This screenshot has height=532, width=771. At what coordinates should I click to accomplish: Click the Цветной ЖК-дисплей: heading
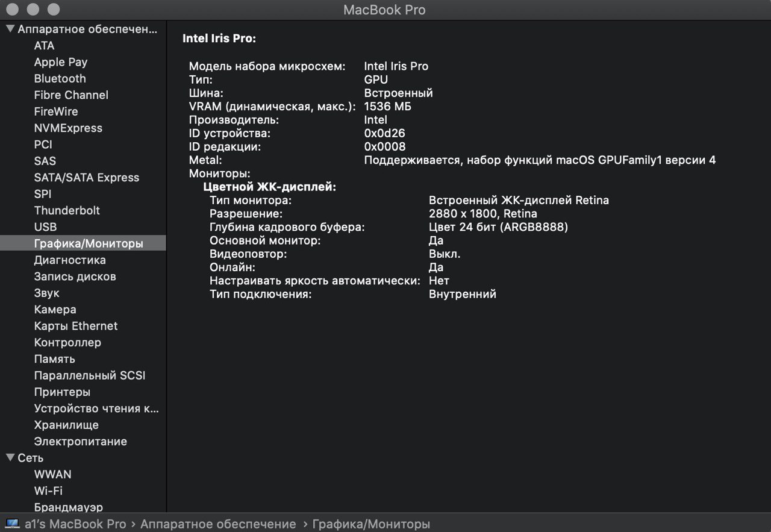point(270,187)
